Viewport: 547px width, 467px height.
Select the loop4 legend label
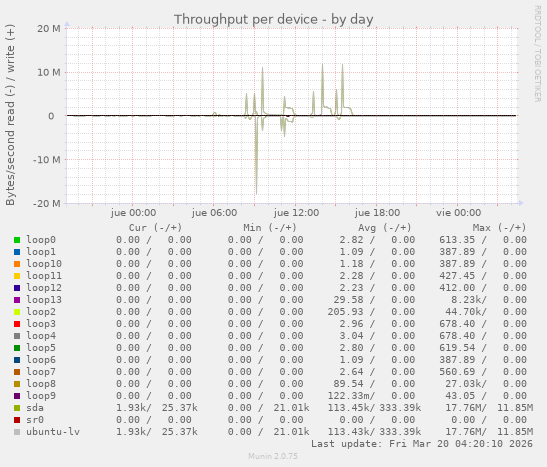coord(41,336)
